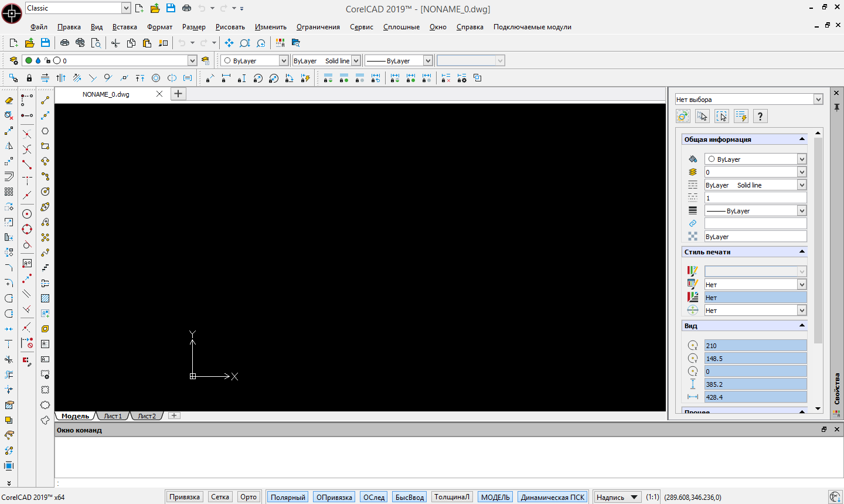Add a new drawing tab with plus
The height and width of the screenshot is (504, 844).
[178, 94]
